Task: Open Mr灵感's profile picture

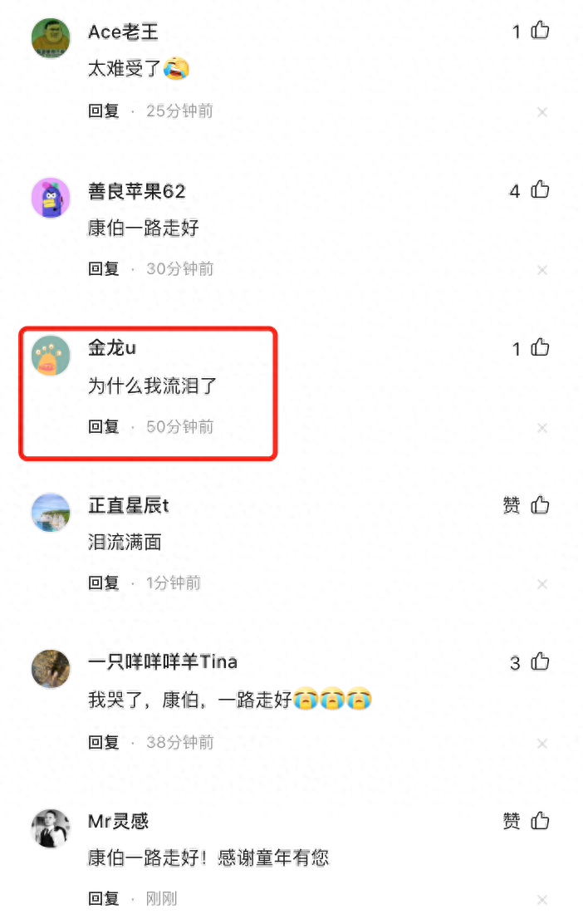Action: pos(51,828)
